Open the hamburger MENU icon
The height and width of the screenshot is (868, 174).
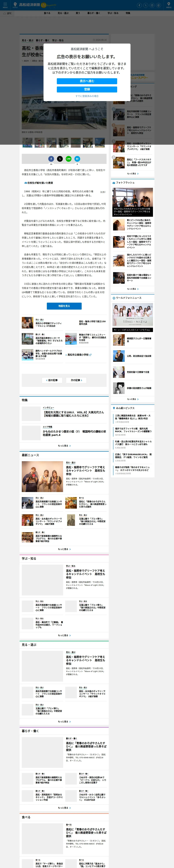click(x=5, y=5)
